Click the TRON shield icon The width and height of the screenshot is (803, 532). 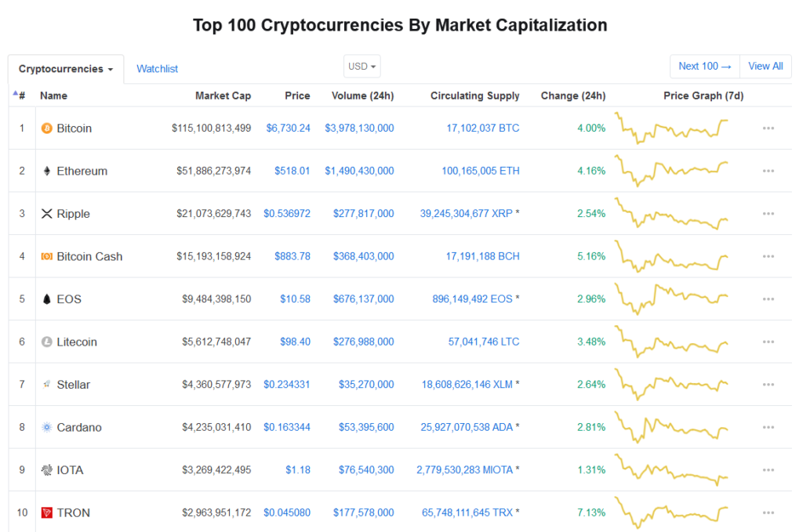(x=49, y=512)
